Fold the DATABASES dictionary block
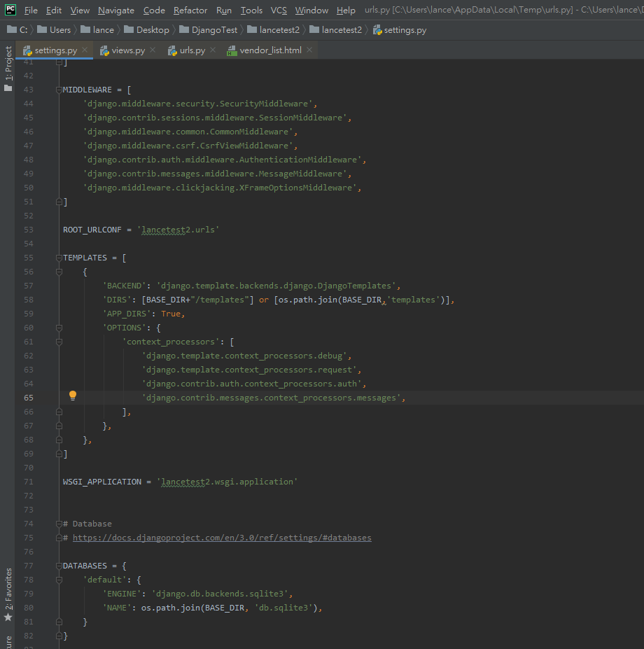This screenshot has height=649, width=644. (x=59, y=566)
